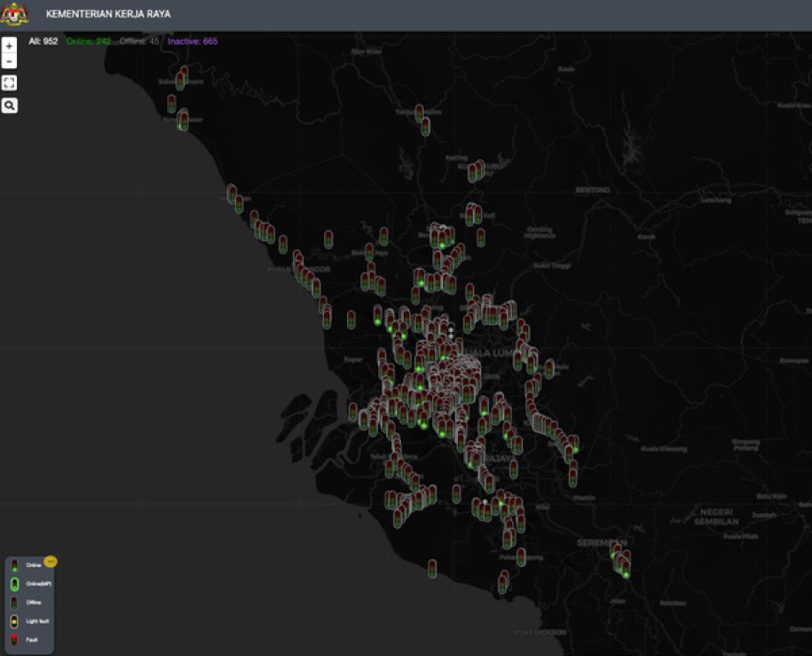Toggle the Offline legend entry
The image size is (812, 656).
click(x=33, y=602)
